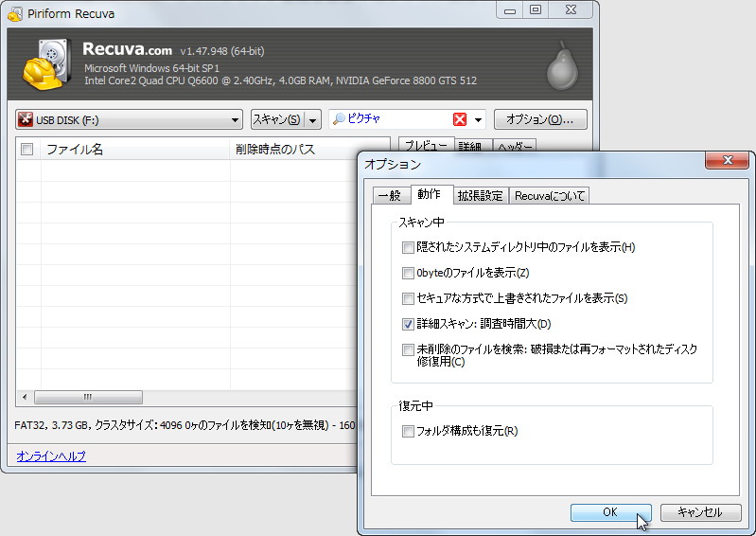The width and height of the screenshot is (756, 536).
Task: Sort by 削除時点のパス column header
Action: (309, 149)
